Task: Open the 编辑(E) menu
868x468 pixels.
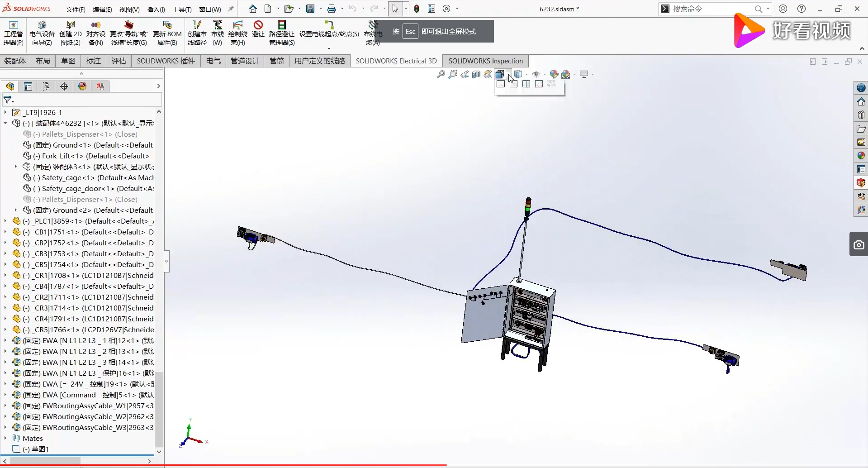Action: pyautogui.click(x=102, y=9)
